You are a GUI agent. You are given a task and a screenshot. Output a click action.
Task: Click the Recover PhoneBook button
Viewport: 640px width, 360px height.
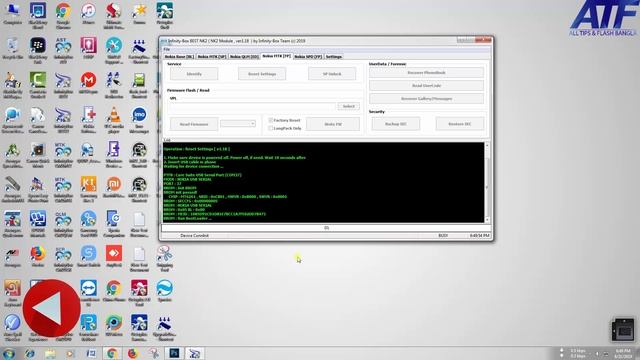click(427, 73)
